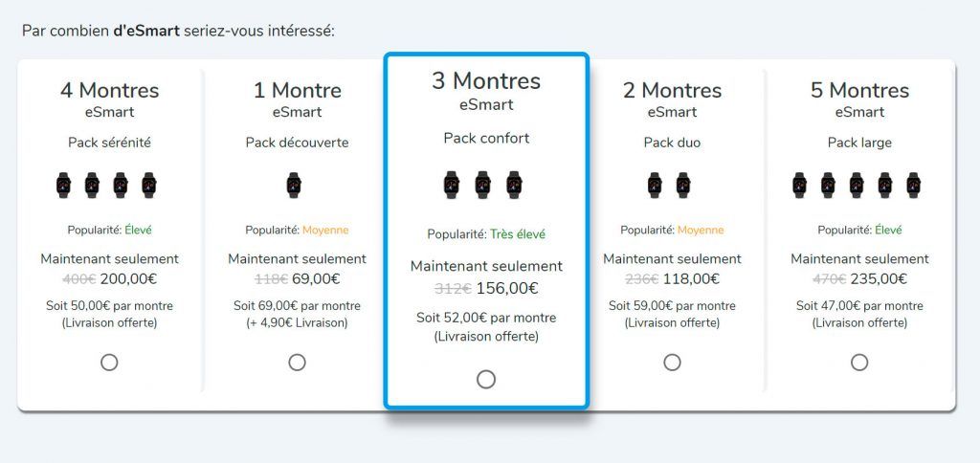The height and width of the screenshot is (463, 980).
Task: Click the second watch icon in Pack duo
Action: point(683,186)
